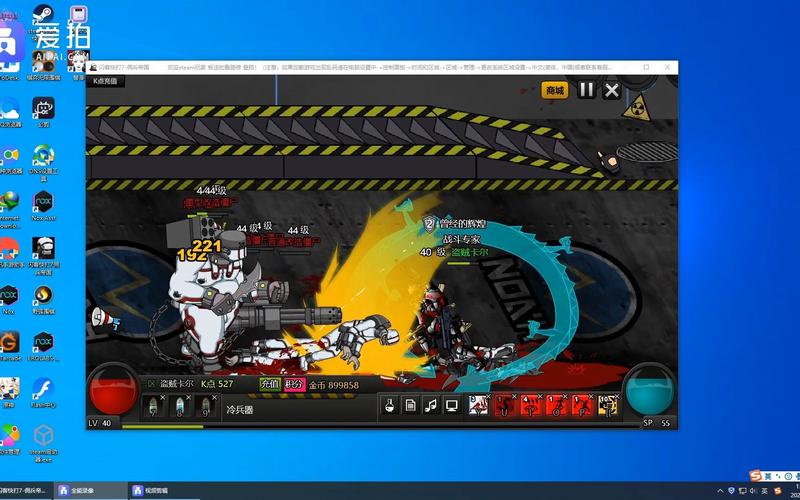Pause the game with the pause button
The width and height of the screenshot is (800, 500).
tap(586, 90)
